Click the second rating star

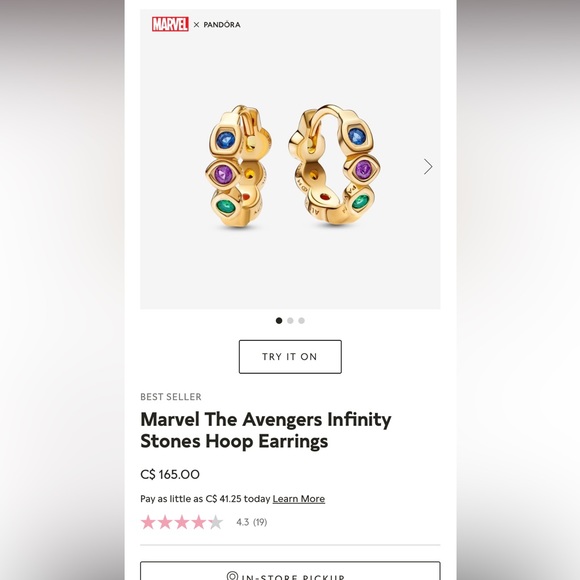click(165, 522)
